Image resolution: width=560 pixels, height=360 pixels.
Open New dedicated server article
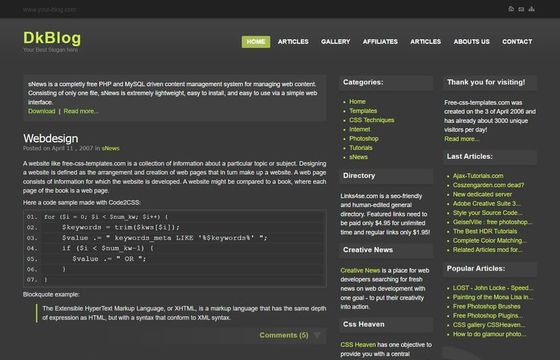tap(482, 194)
